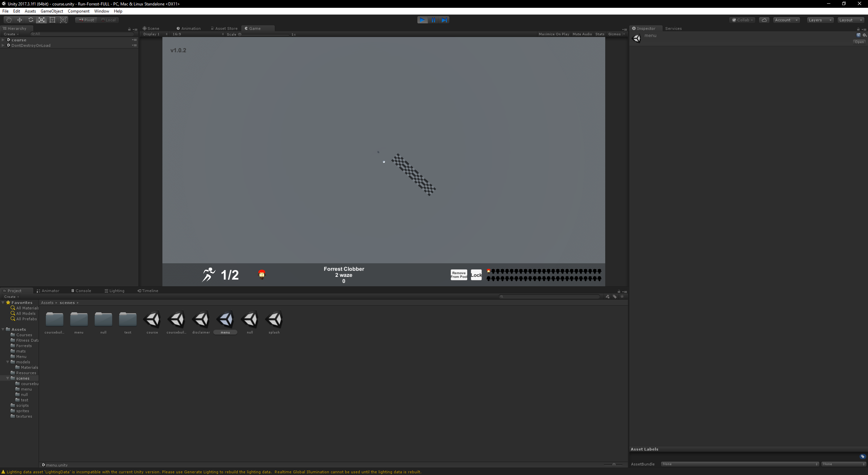The height and width of the screenshot is (475, 868).
Task: Select the Rect Transform tool
Action: (x=52, y=20)
